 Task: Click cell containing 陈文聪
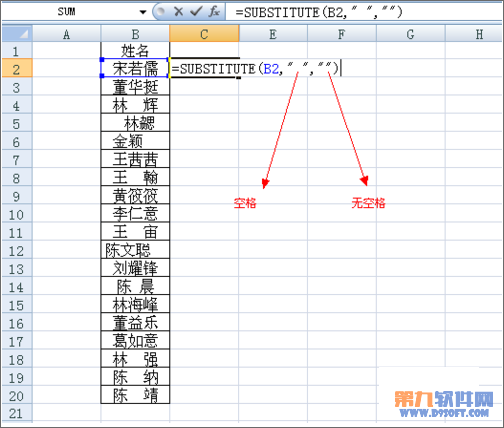pyautogui.click(x=135, y=250)
